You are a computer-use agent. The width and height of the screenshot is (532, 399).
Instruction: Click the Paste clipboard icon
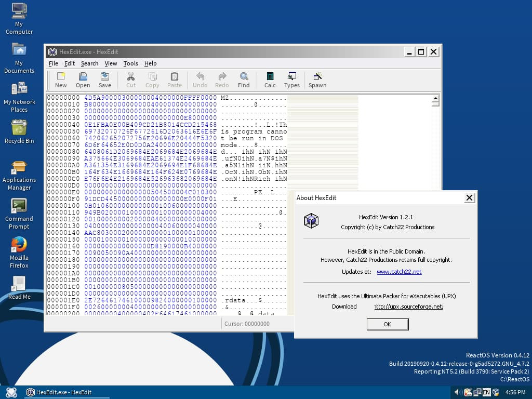pyautogui.click(x=175, y=76)
